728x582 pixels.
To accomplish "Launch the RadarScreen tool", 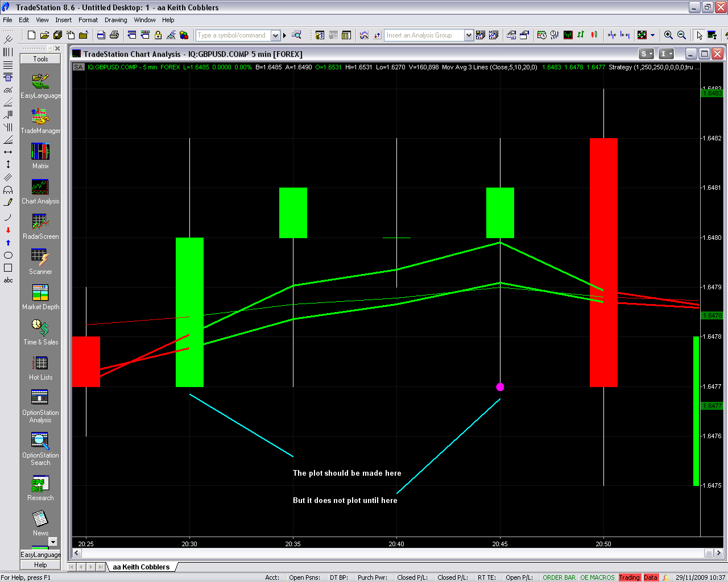I will coord(40,226).
